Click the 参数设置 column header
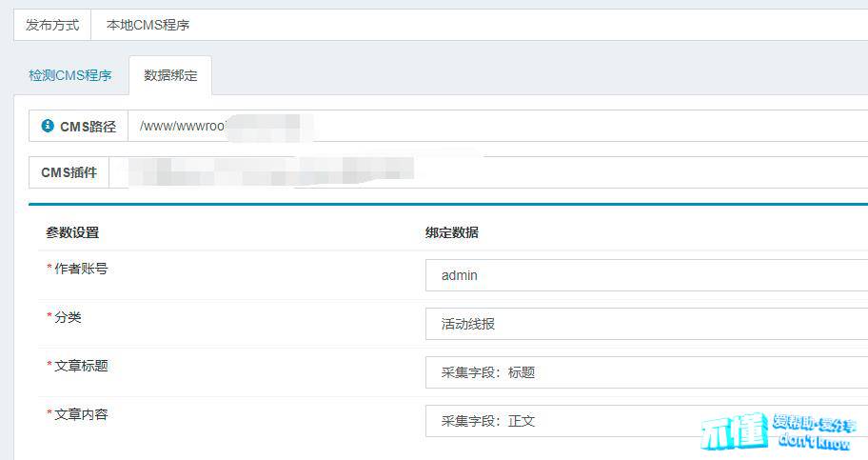This screenshot has width=868, height=460. 72,232
